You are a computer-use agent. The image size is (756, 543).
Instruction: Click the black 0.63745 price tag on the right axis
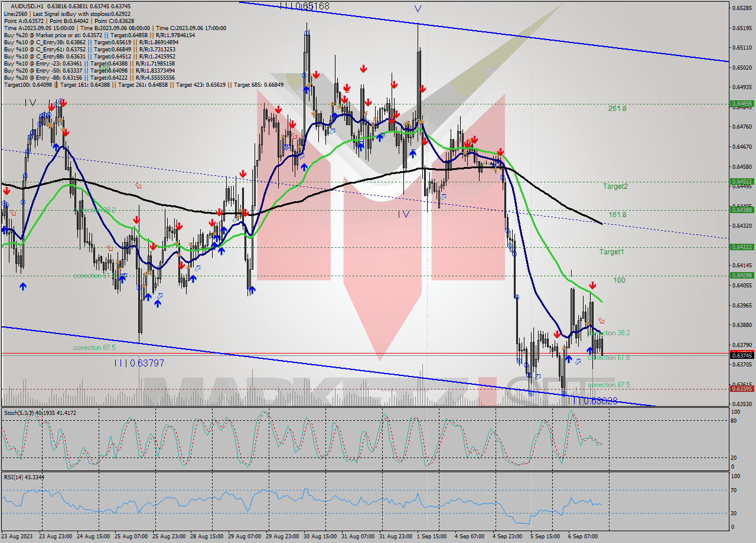(742, 354)
